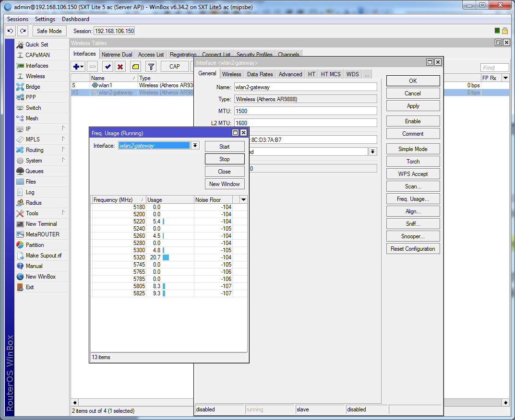This screenshot has width=515, height=420.
Task: Click the yellow comment note icon
Action: pyautogui.click(x=135, y=67)
